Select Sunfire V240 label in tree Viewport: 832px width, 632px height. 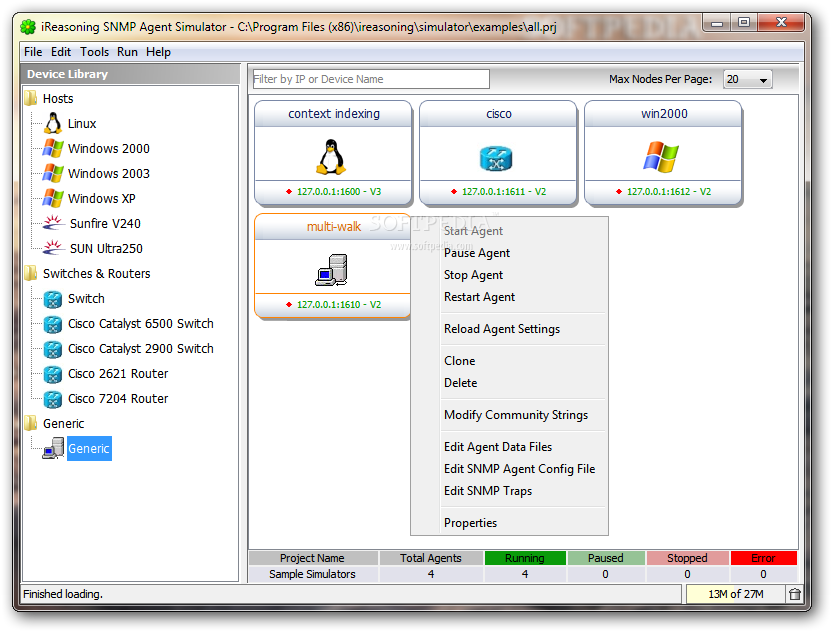pyautogui.click(x=105, y=223)
